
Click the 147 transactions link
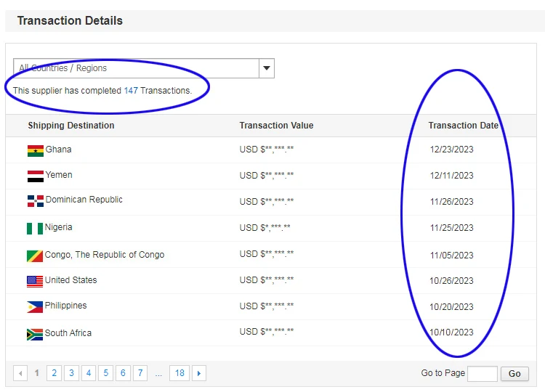[131, 91]
